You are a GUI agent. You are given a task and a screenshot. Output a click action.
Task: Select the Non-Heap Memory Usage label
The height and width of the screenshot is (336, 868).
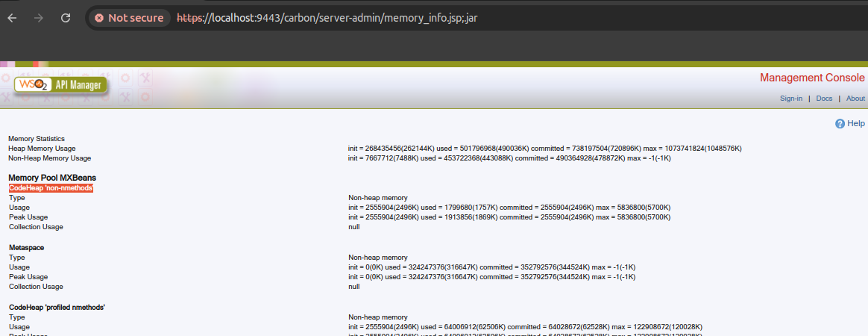(49, 158)
